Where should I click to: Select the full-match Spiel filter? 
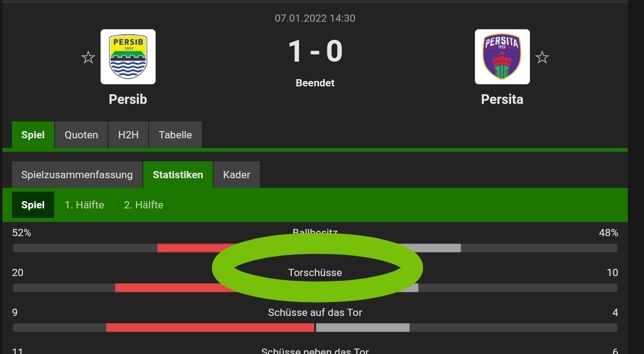point(33,205)
